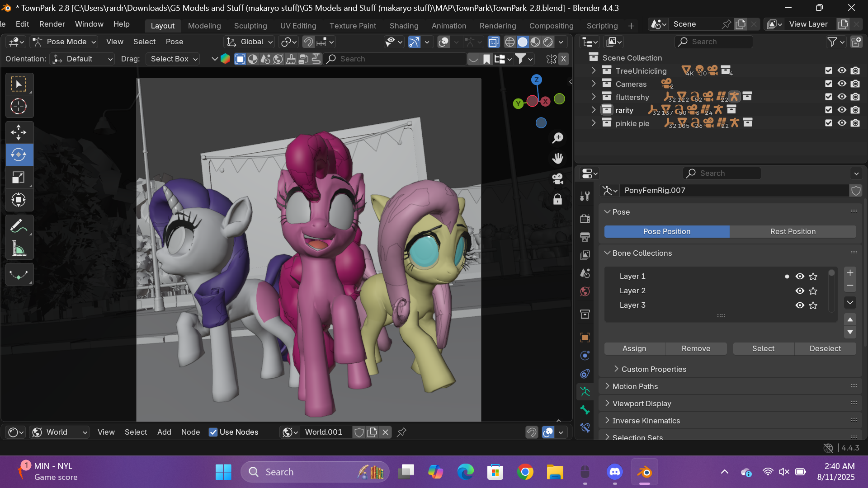Open the Output properties tab
This screenshot has height=488, width=868.
pos(585,237)
